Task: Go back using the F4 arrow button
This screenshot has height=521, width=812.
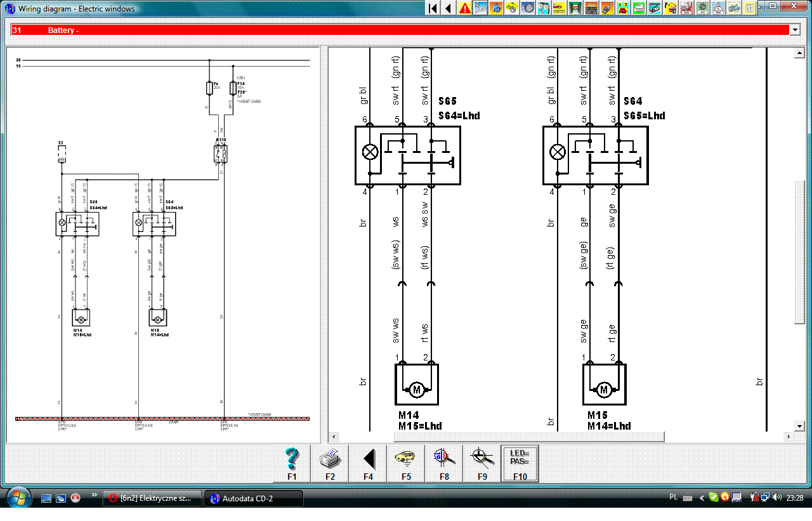Action: [x=368, y=464]
